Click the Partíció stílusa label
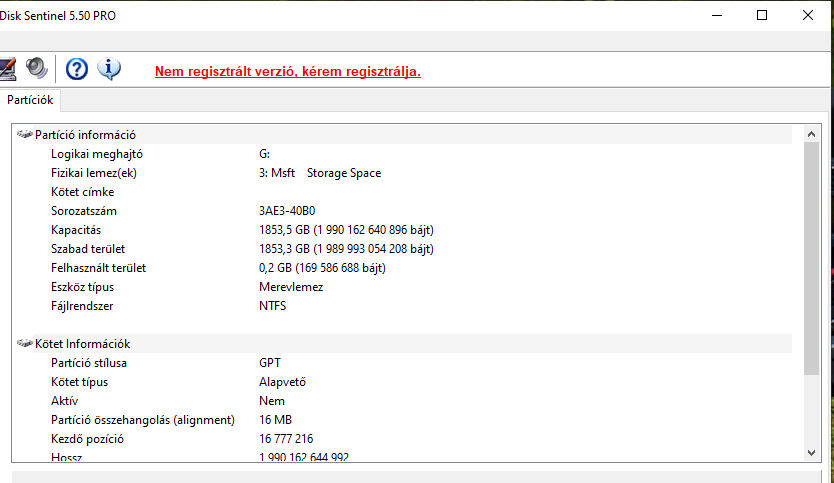The image size is (834, 483). (x=89, y=363)
